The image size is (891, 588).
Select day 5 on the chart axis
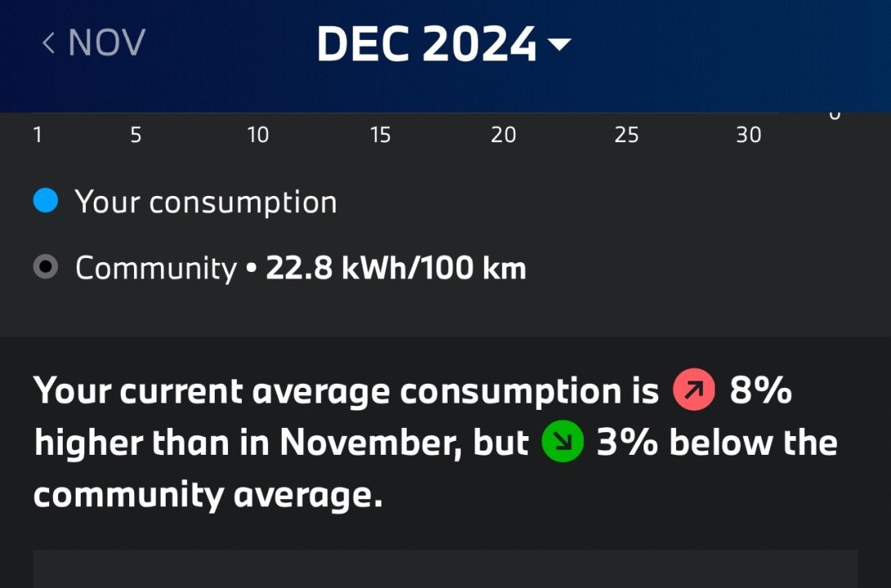coord(136,135)
